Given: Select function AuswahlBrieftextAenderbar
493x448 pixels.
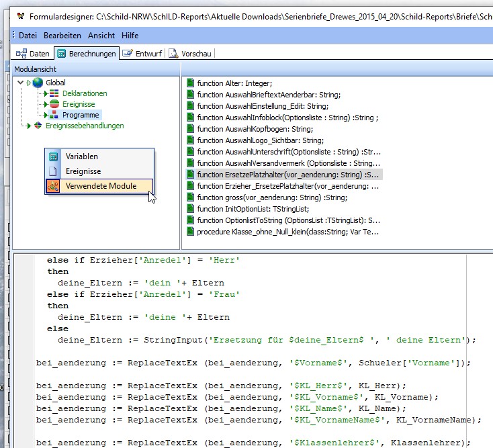Looking at the screenshot, I should [269, 95].
